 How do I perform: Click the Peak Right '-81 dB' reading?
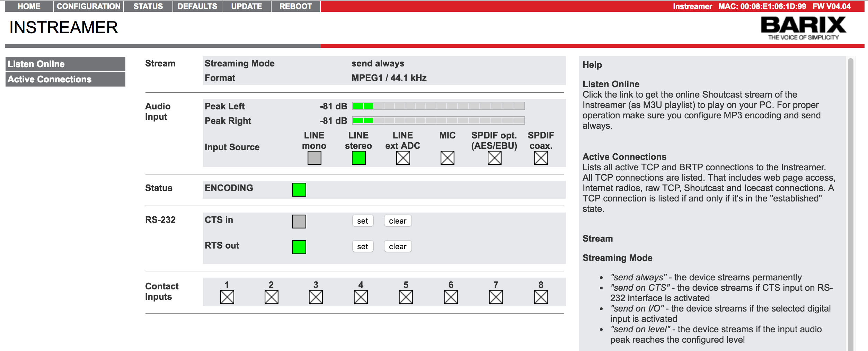(333, 121)
